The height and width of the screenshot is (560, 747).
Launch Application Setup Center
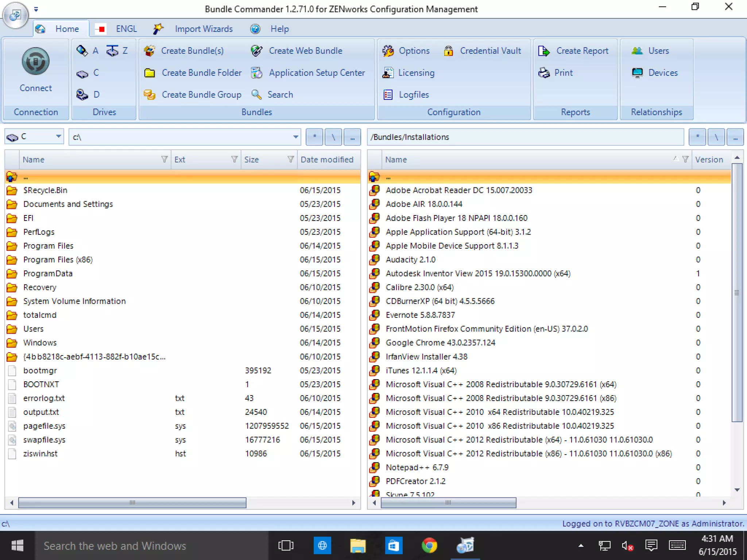coord(316,73)
